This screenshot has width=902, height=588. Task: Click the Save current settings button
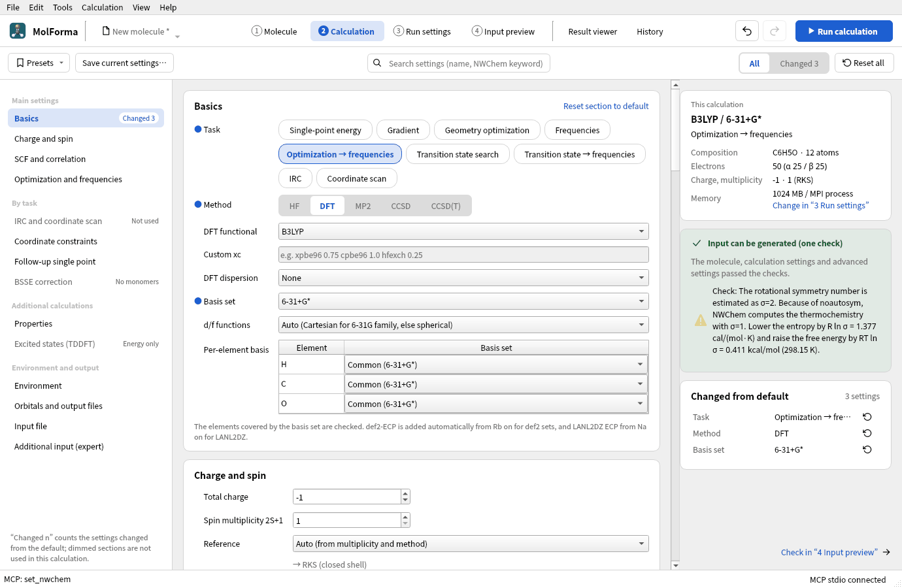tap(124, 63)
